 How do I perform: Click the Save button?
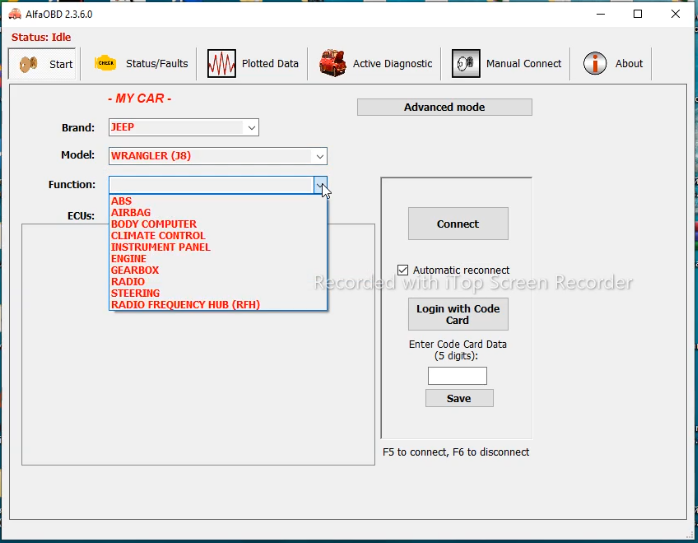459,398
